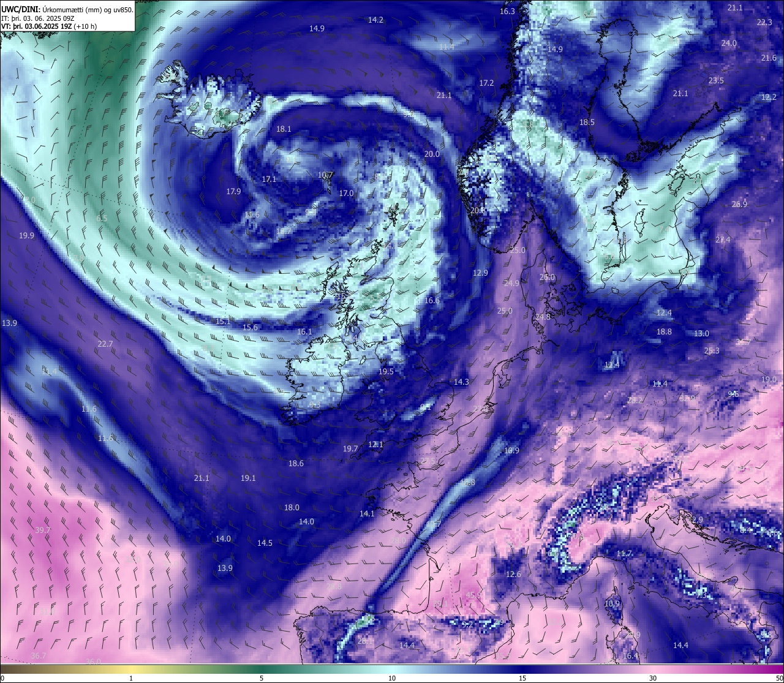Click the 26.9 value label
This screenshot has height=683, width=784.
[x=739, y=204]
